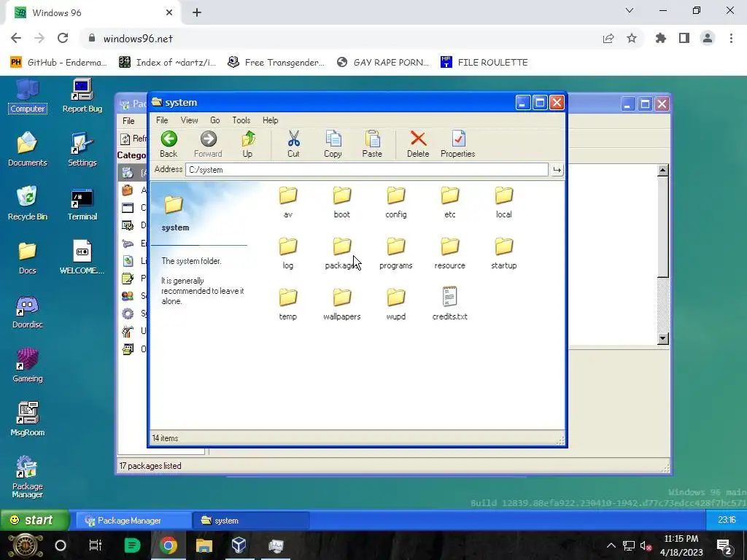Image resolution: width=747 pixels, height=560 pixels.
Task: Expand the Windows system tray chevron
Action: click(x=611, y=545)
